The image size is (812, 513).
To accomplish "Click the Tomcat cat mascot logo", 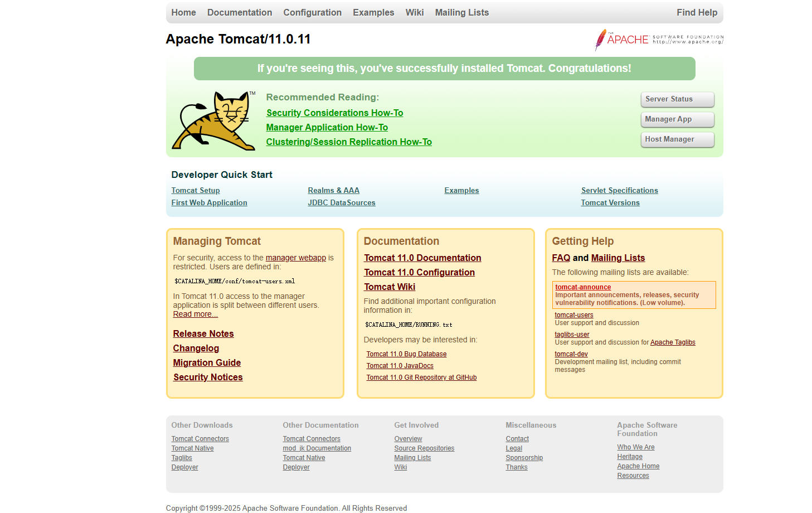I will click(x=213, y=121).
